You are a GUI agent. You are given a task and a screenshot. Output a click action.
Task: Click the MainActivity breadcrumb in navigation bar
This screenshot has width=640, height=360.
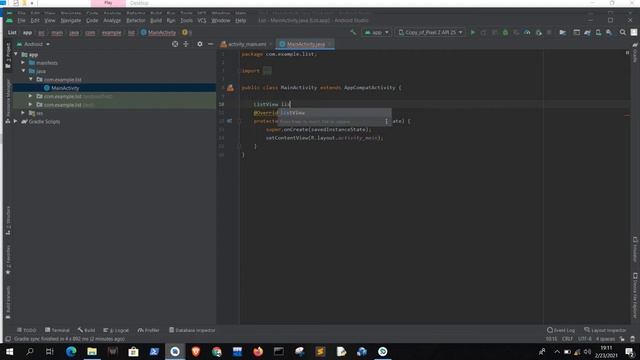pos(158,33)
